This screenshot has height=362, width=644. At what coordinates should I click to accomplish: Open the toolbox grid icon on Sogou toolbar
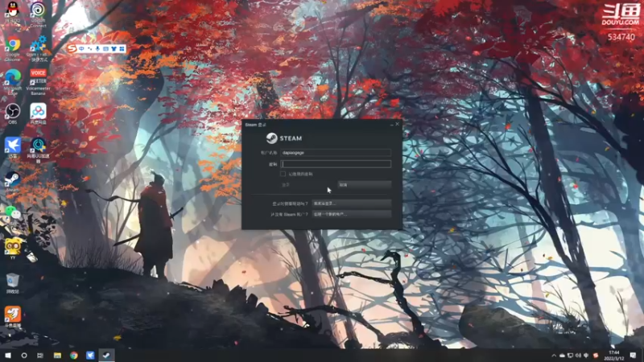tap(122, 49)
